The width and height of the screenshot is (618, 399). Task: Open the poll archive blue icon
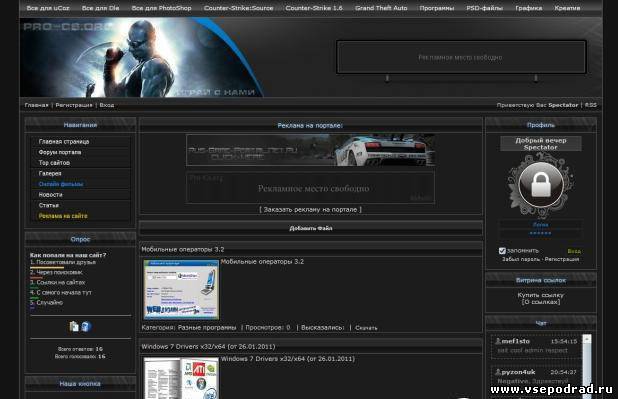point(86,326)
